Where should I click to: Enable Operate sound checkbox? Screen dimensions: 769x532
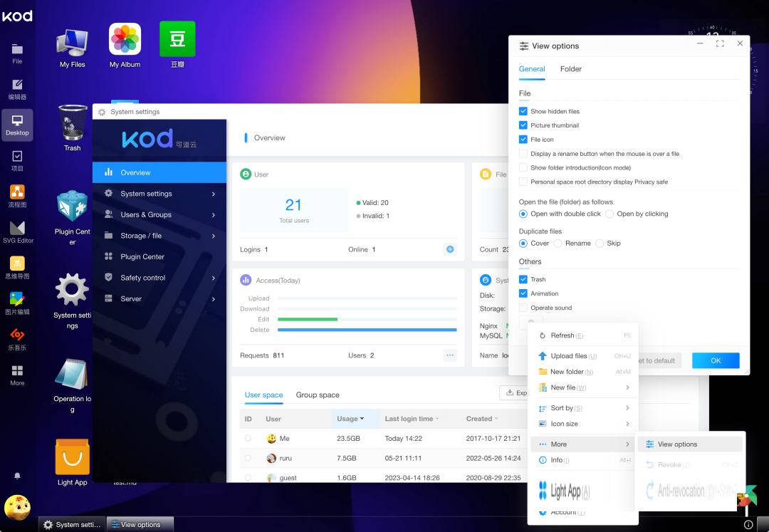coord(523,308)
